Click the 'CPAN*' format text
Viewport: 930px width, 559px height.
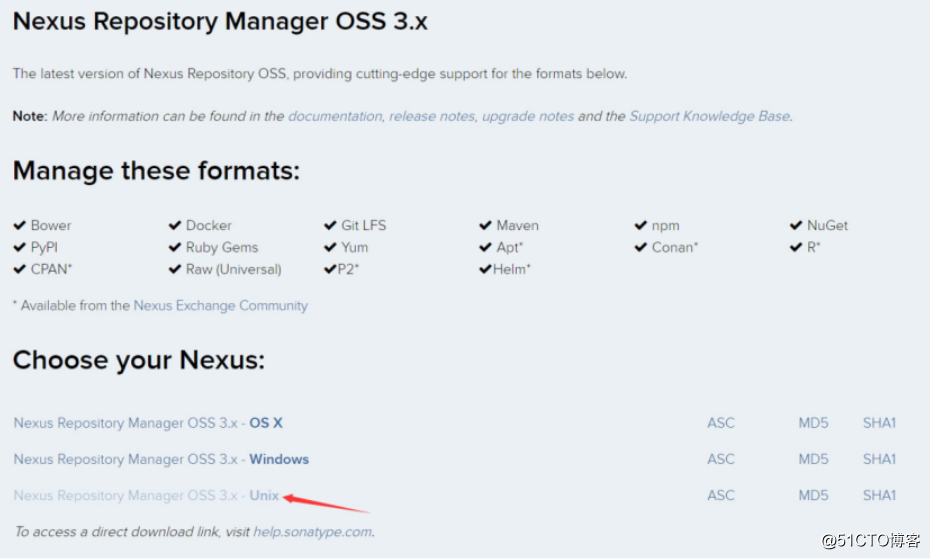[x=52, y=269]
